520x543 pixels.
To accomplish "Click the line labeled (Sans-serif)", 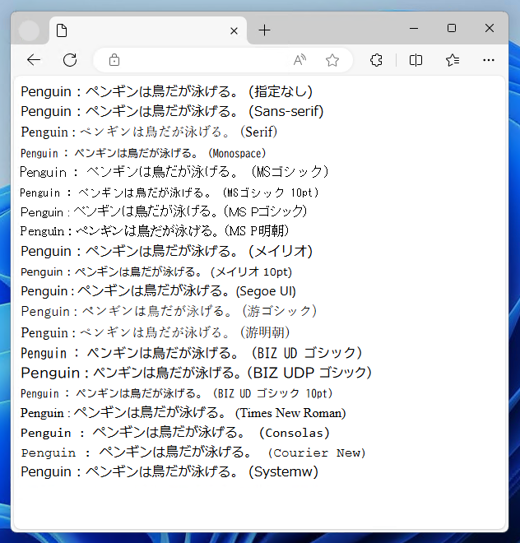I will pyautogui.click(x=172, y=112).
